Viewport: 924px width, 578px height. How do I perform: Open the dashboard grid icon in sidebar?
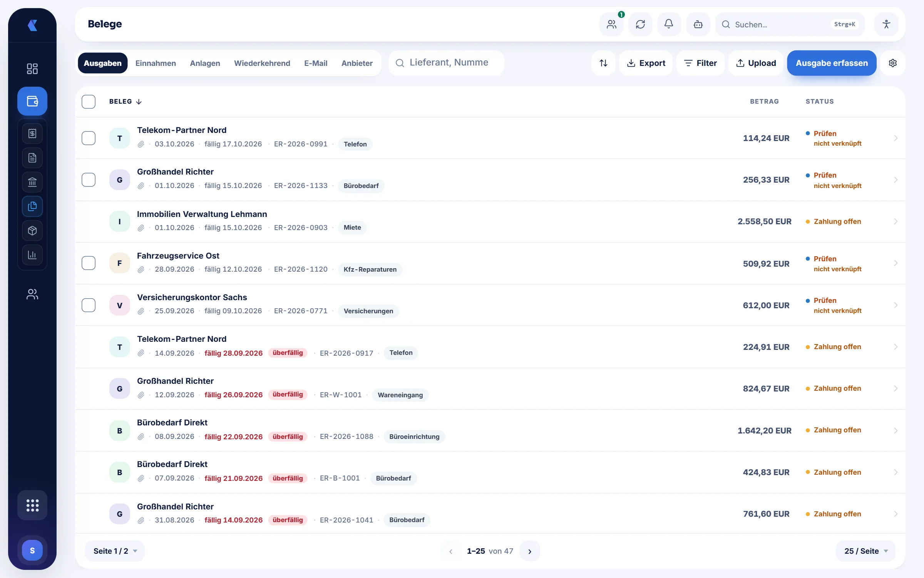tap(32, 69)
